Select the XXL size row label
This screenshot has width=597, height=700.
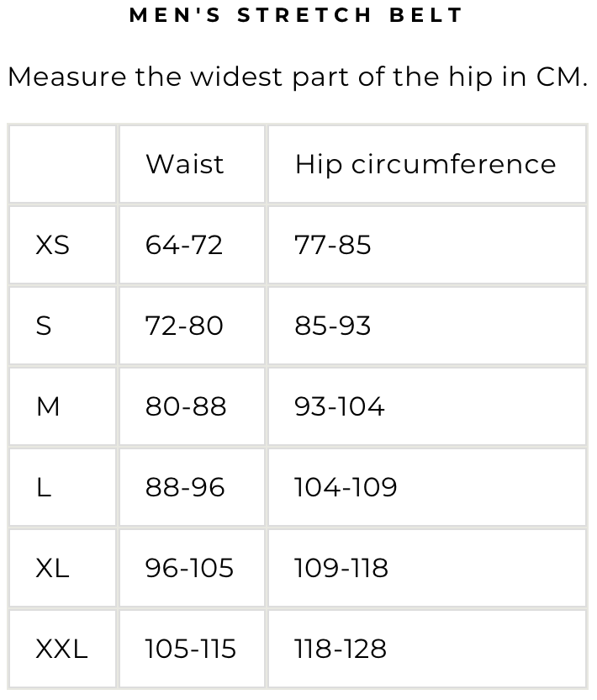coord(61,649)
